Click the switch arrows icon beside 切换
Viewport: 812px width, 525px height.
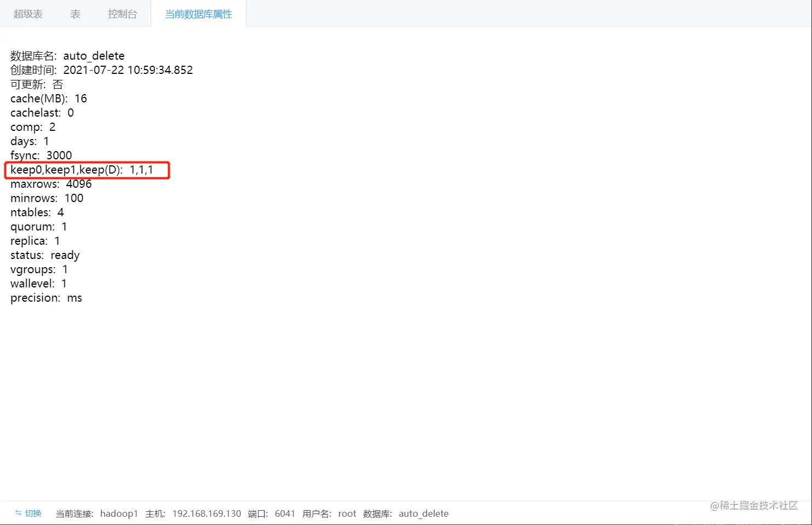pos(18,514)
